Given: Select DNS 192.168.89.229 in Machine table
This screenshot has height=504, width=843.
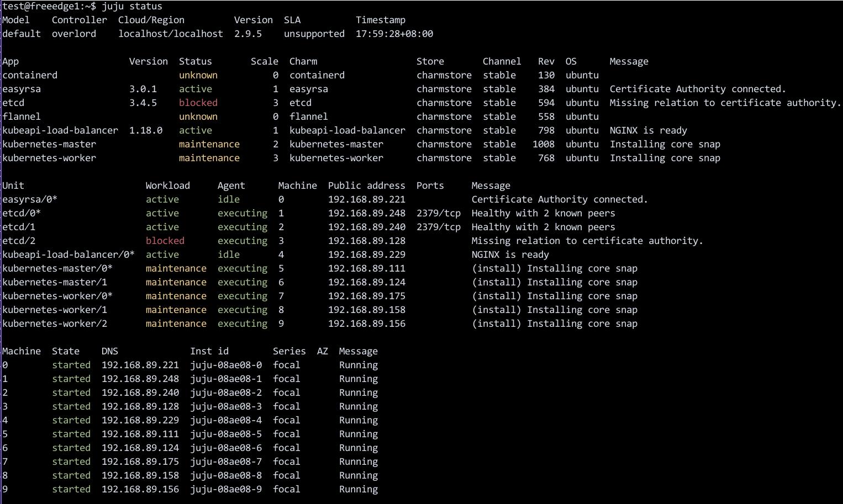Looking at the screenshot, I should click(140, 420).
